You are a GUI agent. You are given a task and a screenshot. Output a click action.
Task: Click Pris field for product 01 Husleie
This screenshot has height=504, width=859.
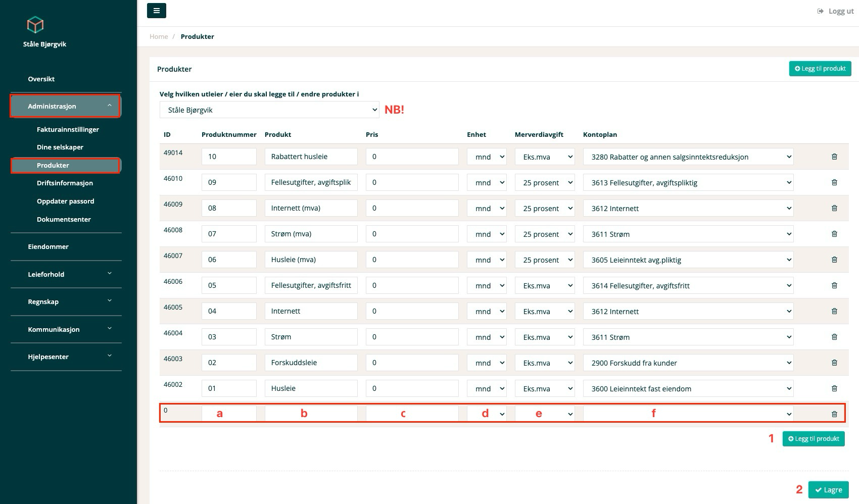[x=412, y=388]
